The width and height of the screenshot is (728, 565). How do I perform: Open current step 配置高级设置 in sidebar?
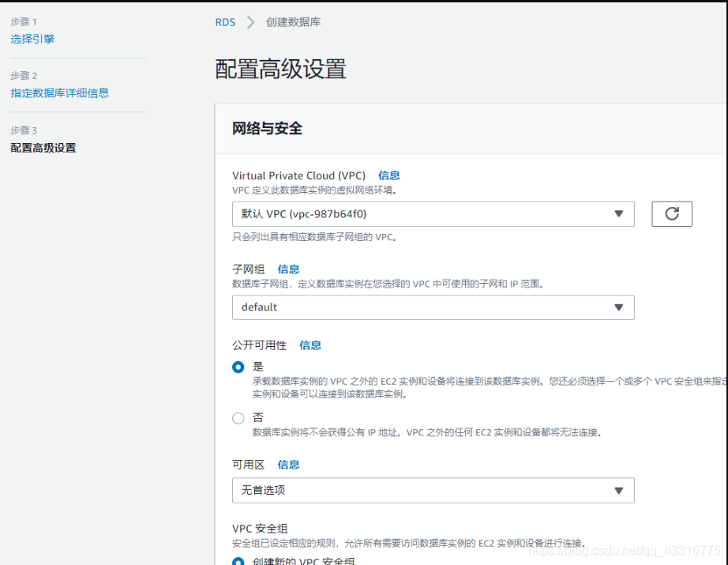click(x=43, y=148)
